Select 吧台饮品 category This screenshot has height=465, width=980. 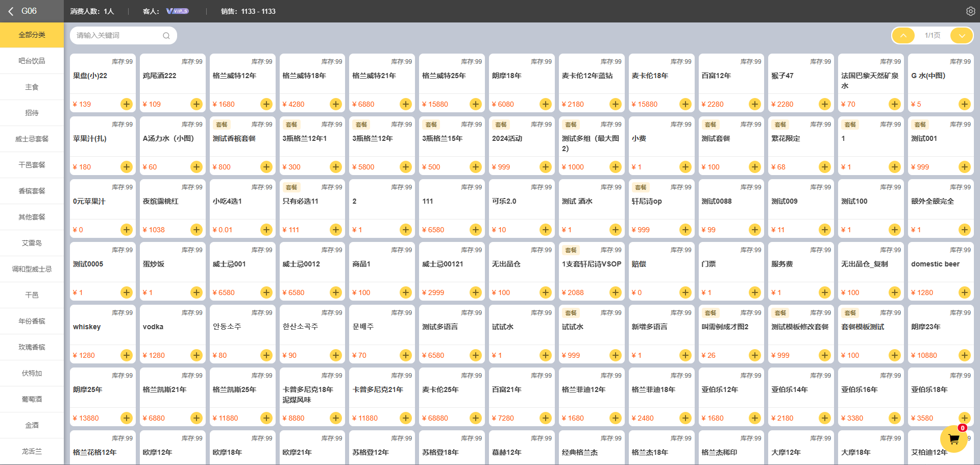pos(32,61)
